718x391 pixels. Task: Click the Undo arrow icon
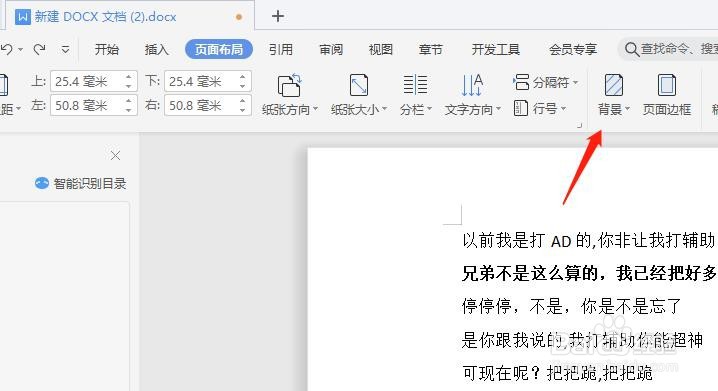tap(6, 49)
